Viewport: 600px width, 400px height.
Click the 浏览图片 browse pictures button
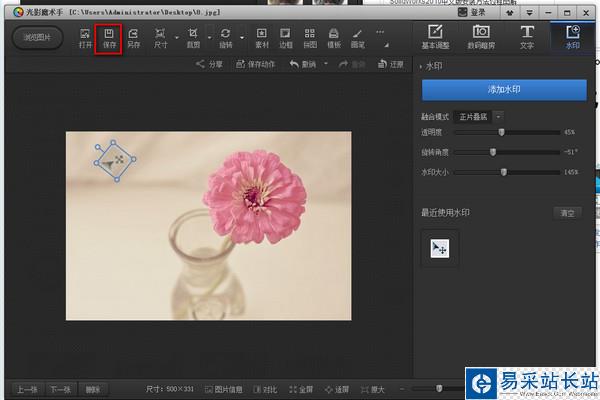38,38
